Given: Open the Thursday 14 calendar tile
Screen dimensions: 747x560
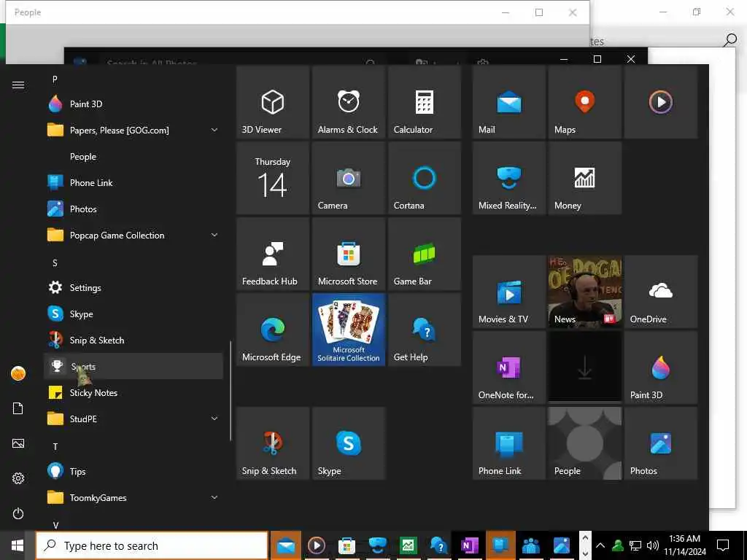Looking at the screenshot, I should [x=273, y=178].
